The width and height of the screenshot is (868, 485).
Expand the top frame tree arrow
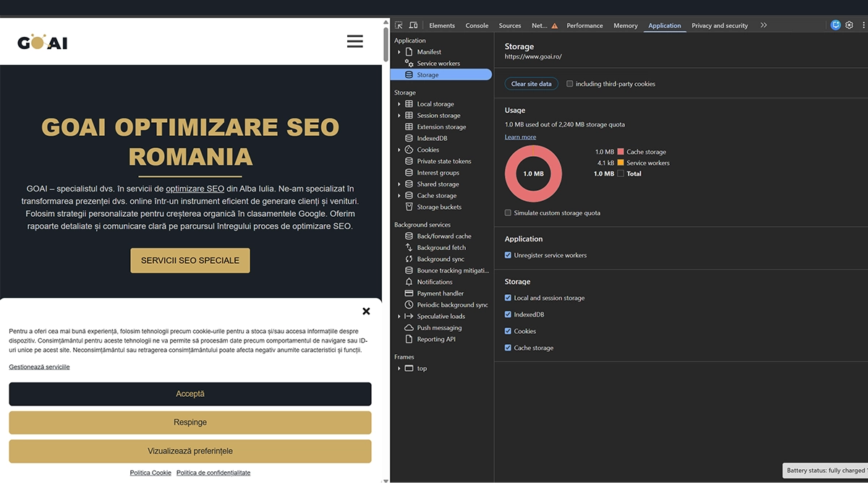pos(399,369)
